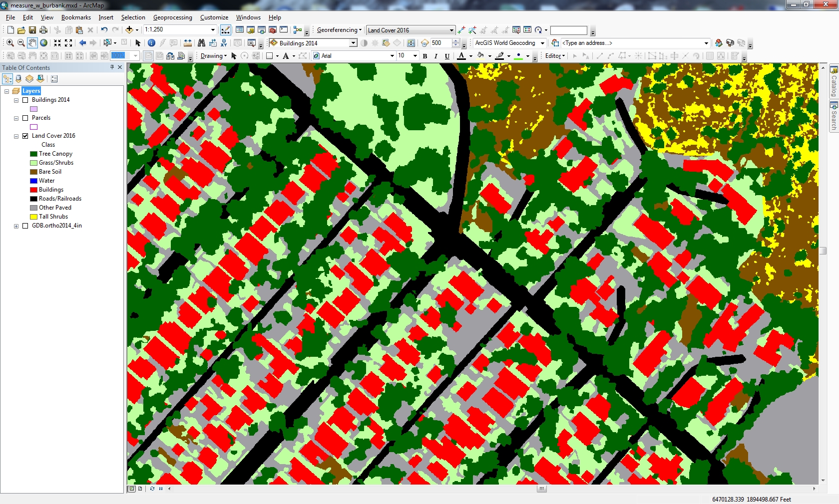Select the Identify tool
The image size is (839, 504).
(x=151, y=43)
